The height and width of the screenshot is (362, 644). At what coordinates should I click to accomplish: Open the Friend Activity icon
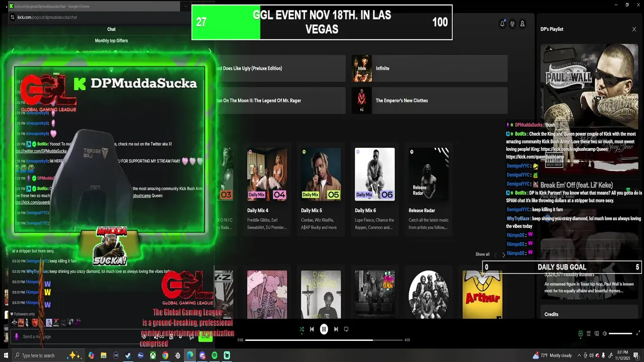click(x=512, y=24)
